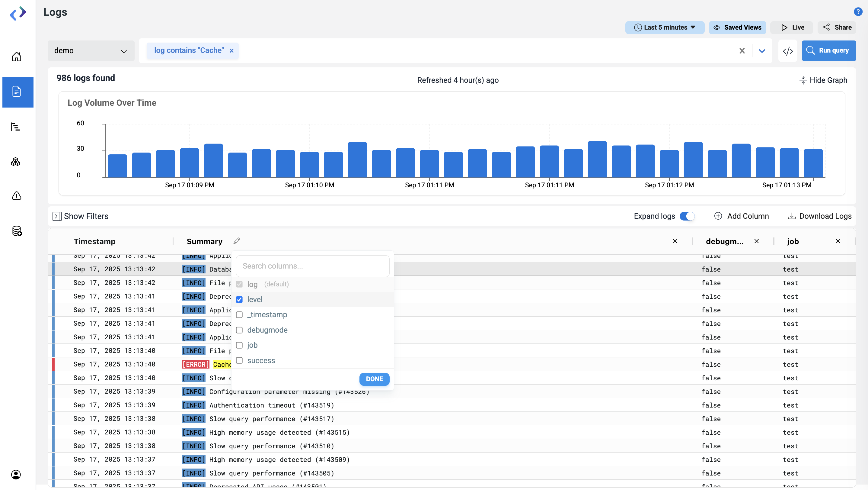868x490 pixels.
Task: Select the success column option
Action: 261,360
